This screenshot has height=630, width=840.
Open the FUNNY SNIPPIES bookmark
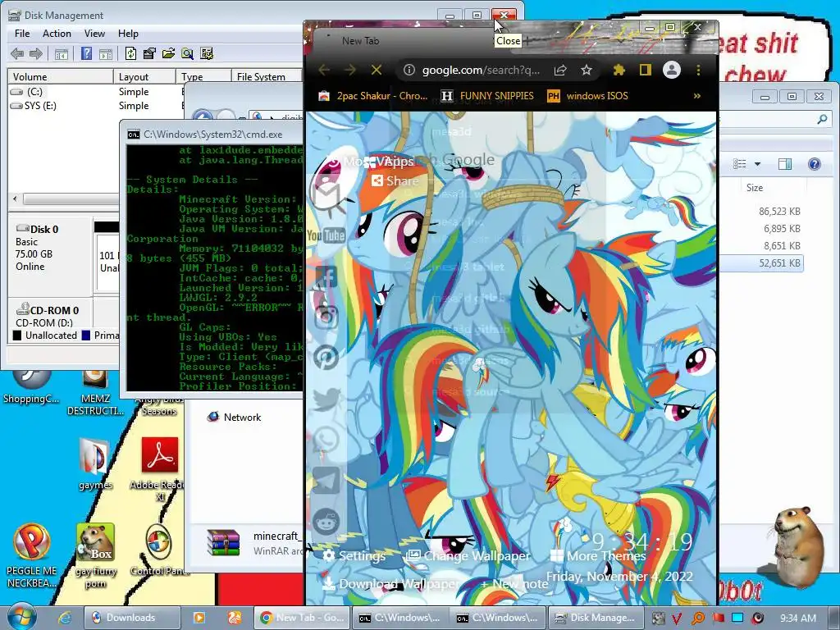[487, 96]
